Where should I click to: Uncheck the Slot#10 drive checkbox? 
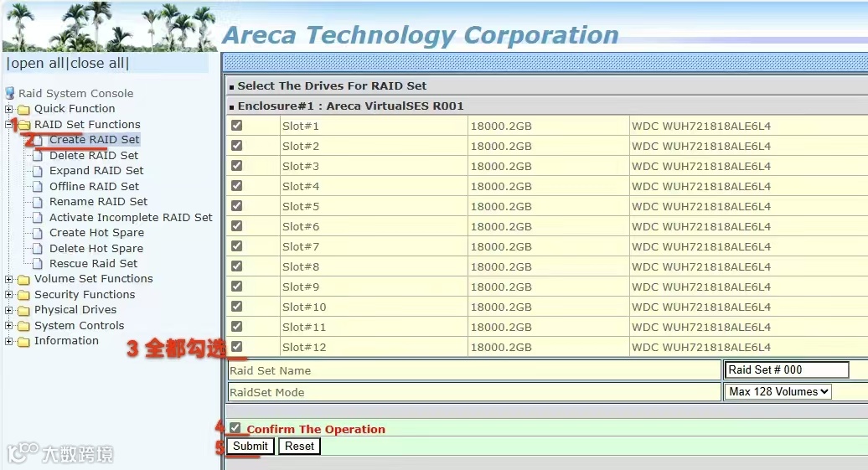click(x=237, y=306)
